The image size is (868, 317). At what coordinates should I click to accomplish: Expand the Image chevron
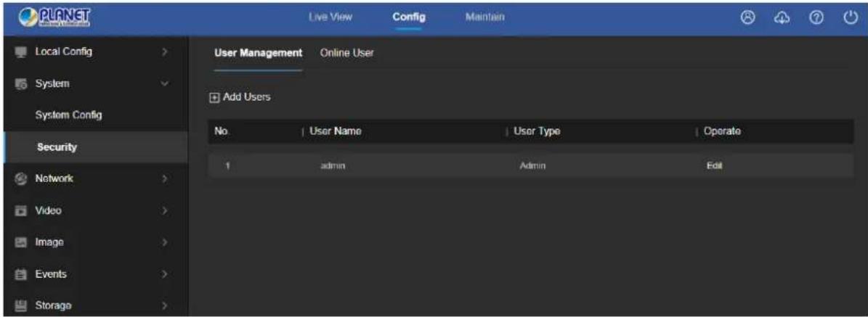pos(164,242)
